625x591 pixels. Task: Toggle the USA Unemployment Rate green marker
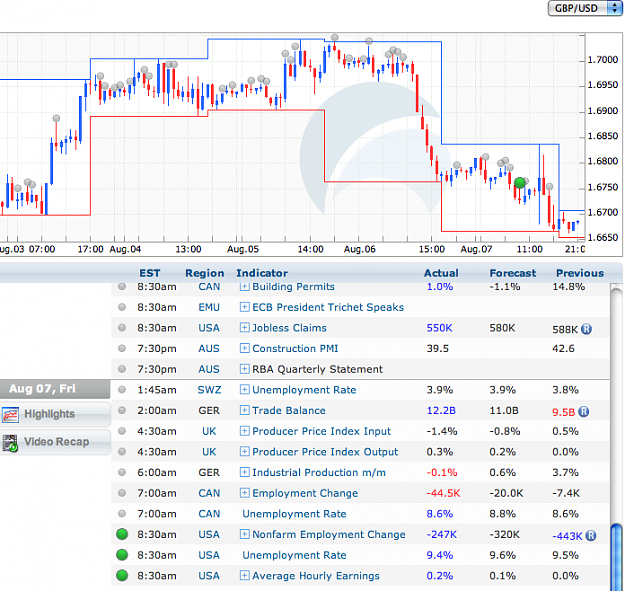point(122,555)
